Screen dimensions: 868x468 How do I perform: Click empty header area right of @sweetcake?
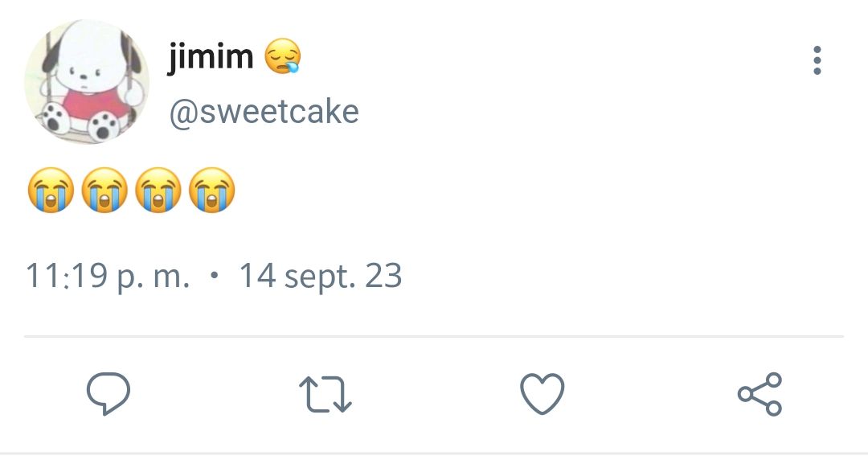pos(581,112)
